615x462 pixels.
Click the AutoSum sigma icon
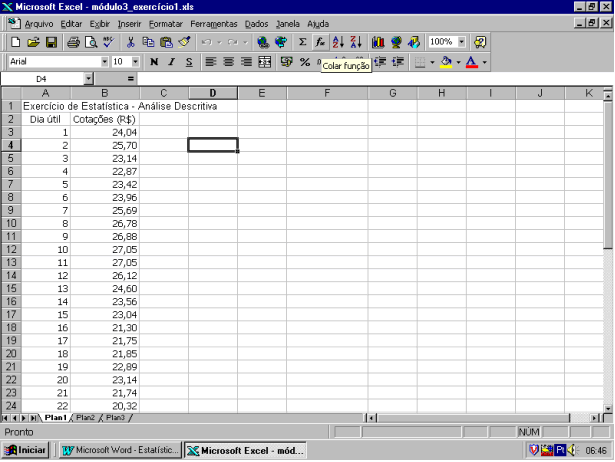click(303, 43)
